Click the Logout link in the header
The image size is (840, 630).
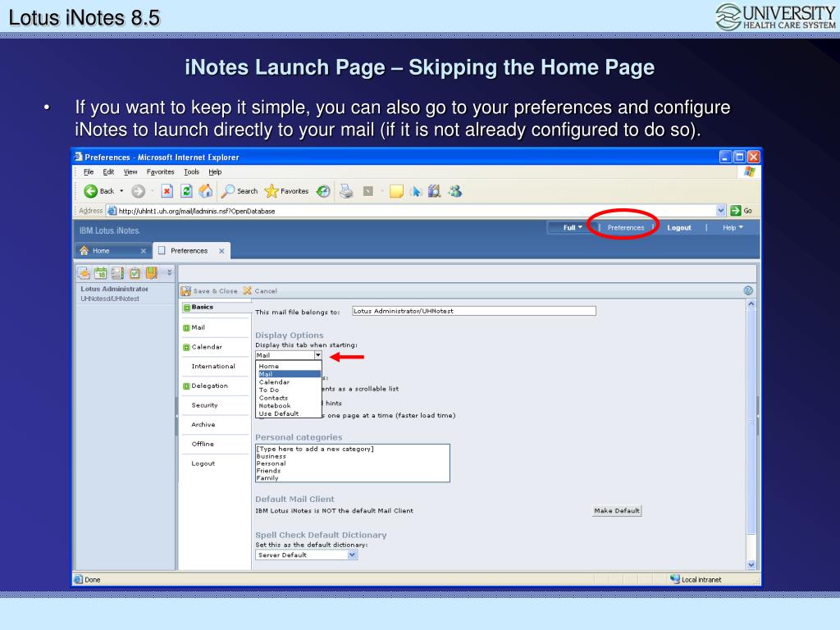click(678, 228)
